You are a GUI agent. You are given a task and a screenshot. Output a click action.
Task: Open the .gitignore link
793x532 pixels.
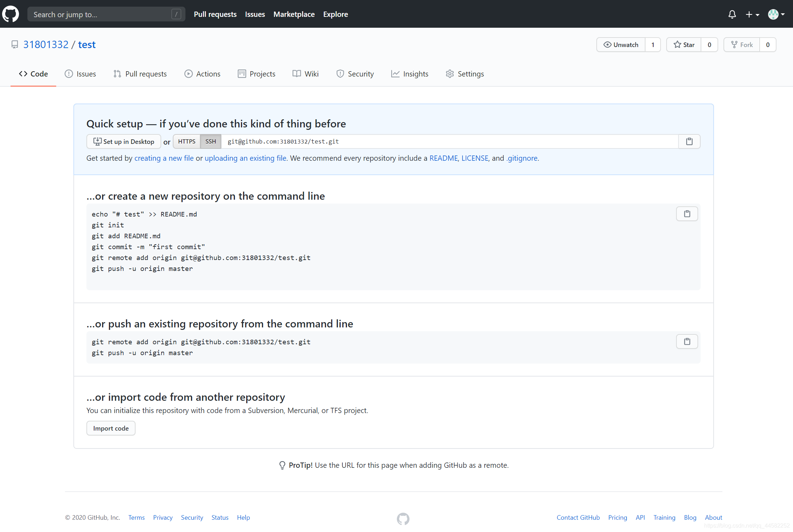coord(522,158)
